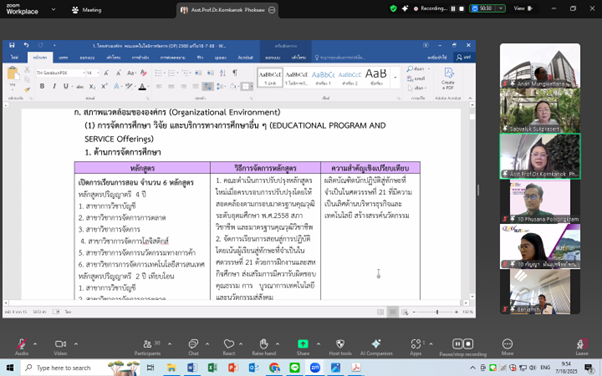This screenshot has height=376, width=602.
Task: Open the Zoom View menu
Action: 523,8
